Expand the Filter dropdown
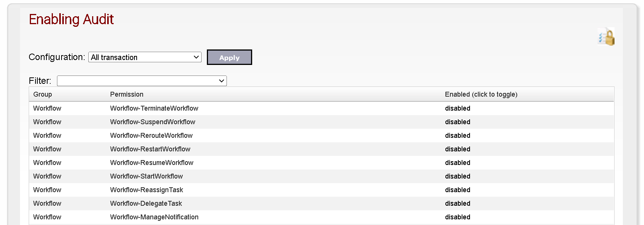 coord(142,81)
